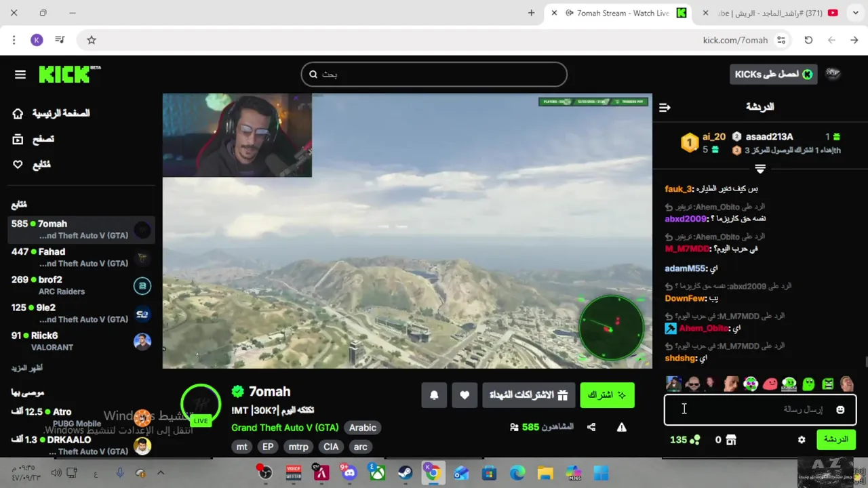The height and width of the screenshot is (488, 868).
Task: Open the Browse sidebar link
Action: point(34,139)
